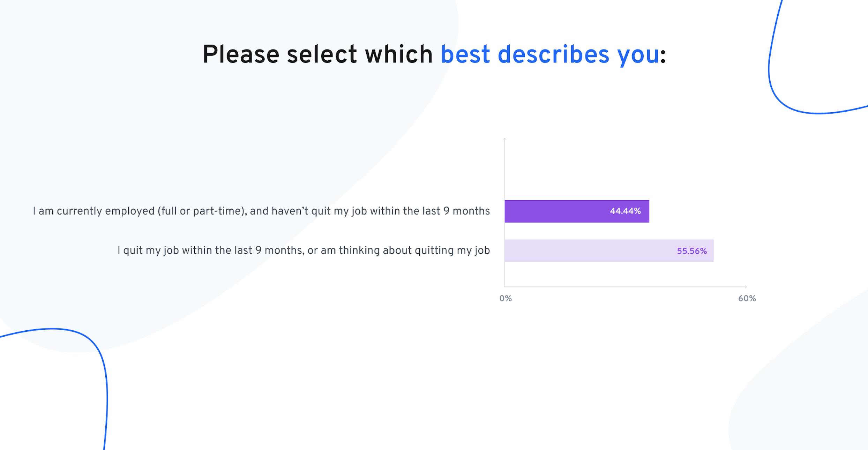This screenshot has width=868, height=450.
Task: Click the vertical axis line above the bars
Action: point(505,169)
